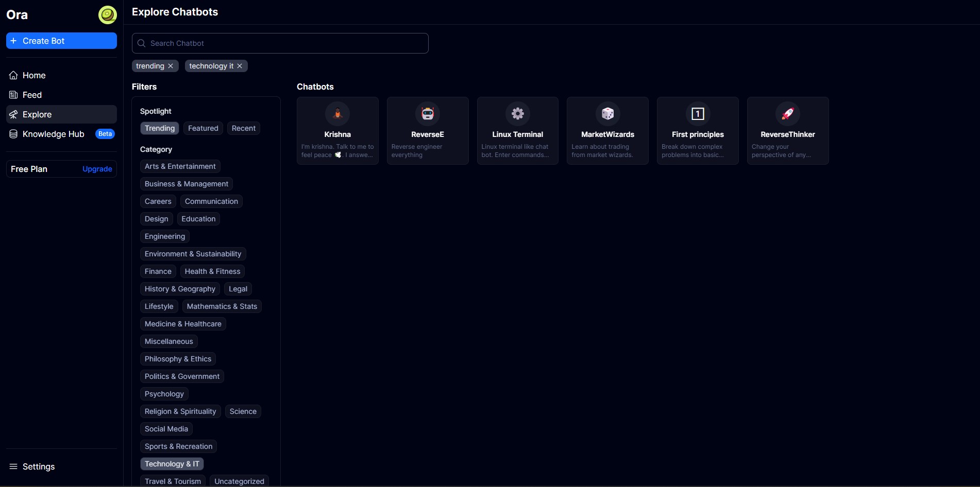
Task: Click the Feed newspaper icon
Action: pos(13,95)
